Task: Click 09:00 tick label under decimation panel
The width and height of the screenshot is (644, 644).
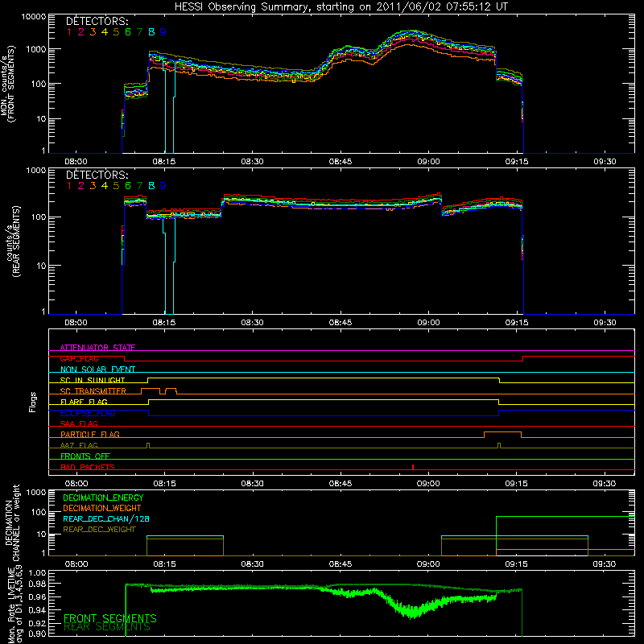Action: (428, 564)
